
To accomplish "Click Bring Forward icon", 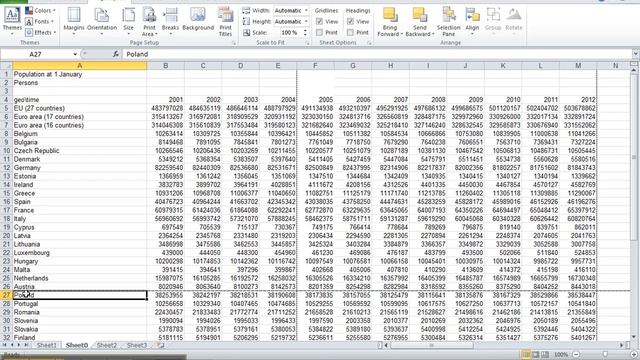I will click(x=390, y=15).
